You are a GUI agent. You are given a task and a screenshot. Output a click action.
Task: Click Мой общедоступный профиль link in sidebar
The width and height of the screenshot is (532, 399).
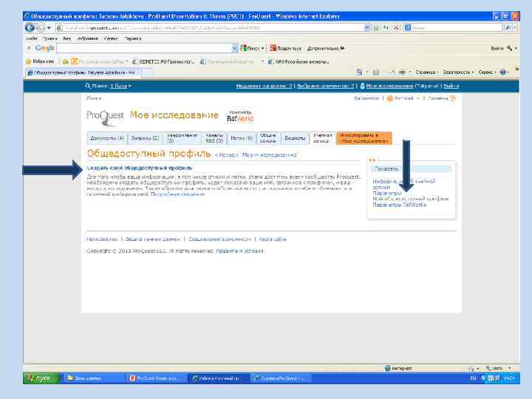pos(411,199)
